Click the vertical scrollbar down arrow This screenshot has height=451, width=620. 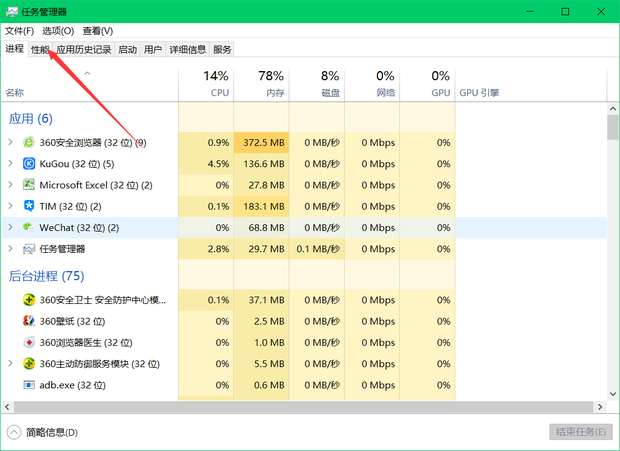(x=613, y=394)
